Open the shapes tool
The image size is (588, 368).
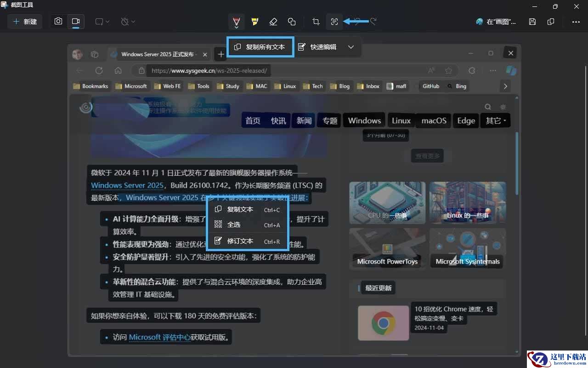[x=292, y=22]
